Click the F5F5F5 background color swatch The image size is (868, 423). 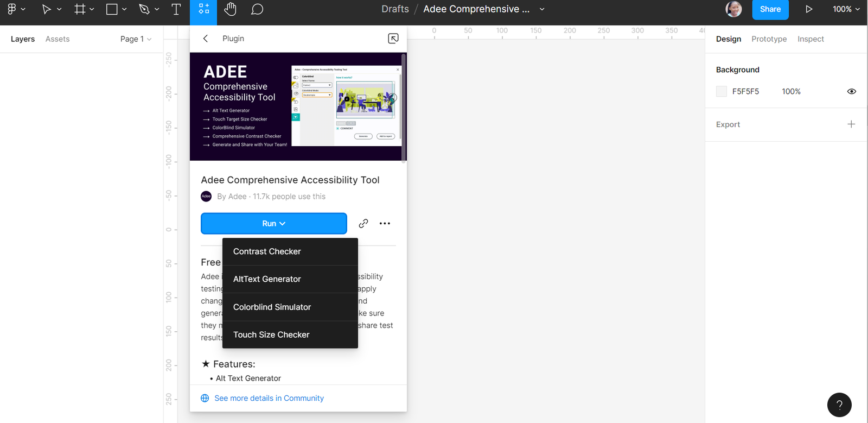pyautogui.click(x=721, y=91)
